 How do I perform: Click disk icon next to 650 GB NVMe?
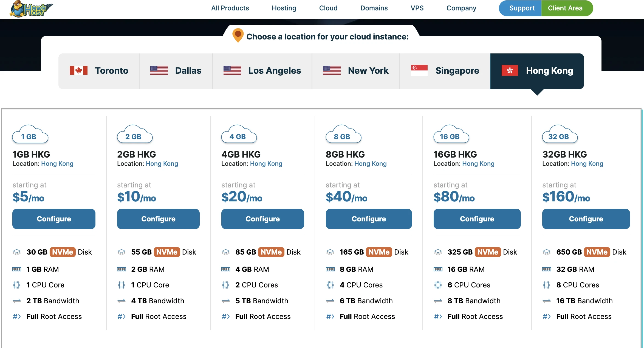(x=547, y=252)
